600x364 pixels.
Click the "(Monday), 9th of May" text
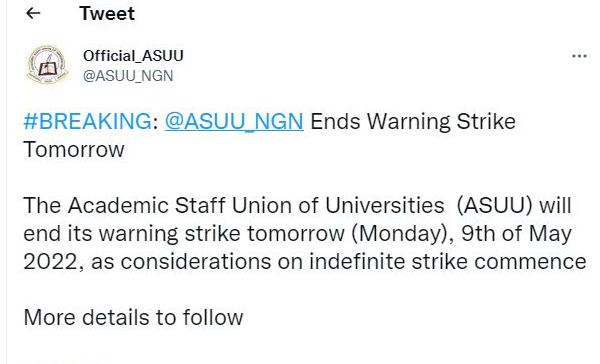461,234
